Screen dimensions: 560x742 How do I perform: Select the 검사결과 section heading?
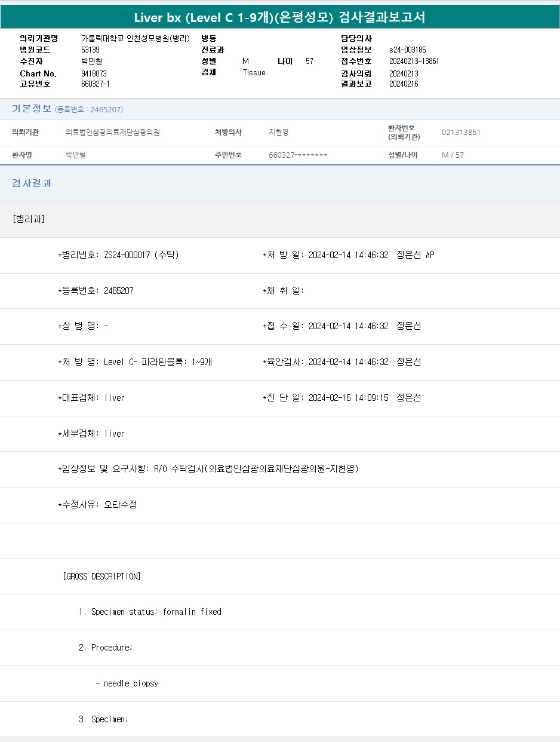pyautogui.click(x=32, y=183)
